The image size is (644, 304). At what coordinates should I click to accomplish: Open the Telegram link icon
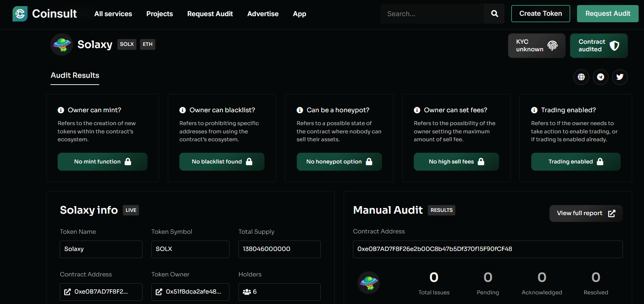(601, 77)
